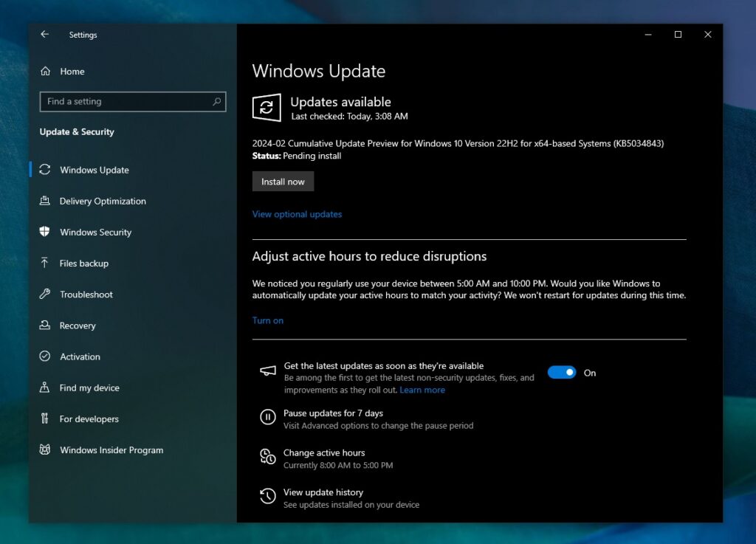Select Windows Update in the sidebar
This screenshot has width=756, height=544.
(93, 170)
